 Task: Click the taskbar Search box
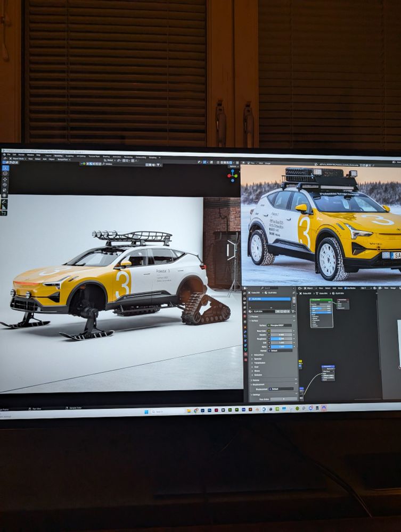coord(168,412)
